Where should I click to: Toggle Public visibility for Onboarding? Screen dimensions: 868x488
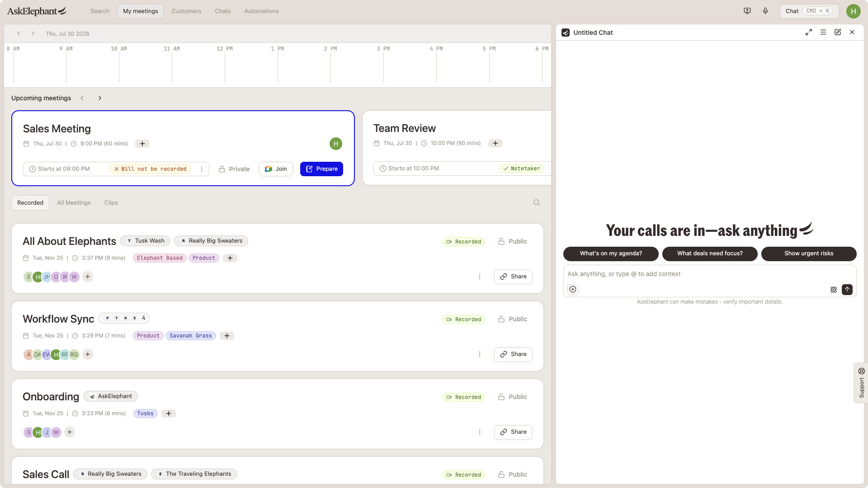pos(513,397)
